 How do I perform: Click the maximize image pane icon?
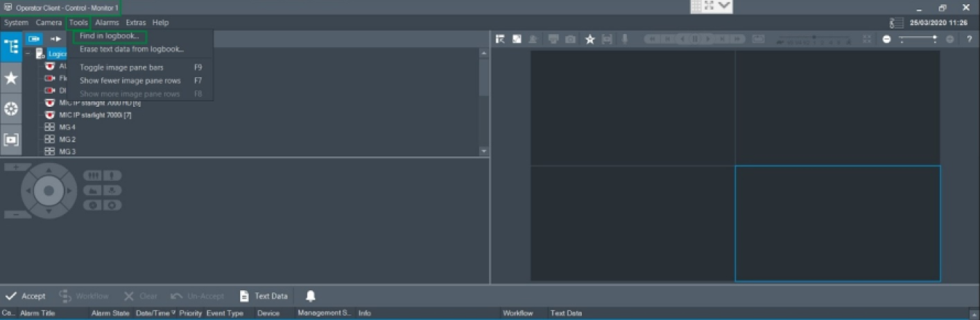point(517,39)
